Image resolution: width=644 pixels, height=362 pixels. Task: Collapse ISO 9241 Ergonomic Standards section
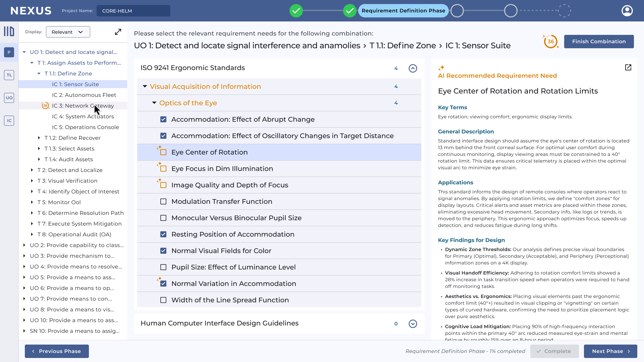(413, 68)
